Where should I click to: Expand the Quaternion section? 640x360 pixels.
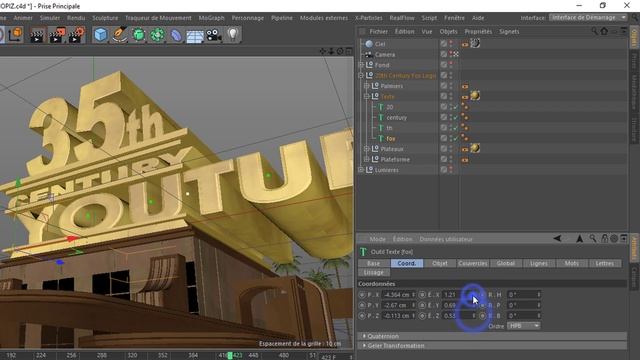pos(364,336)
